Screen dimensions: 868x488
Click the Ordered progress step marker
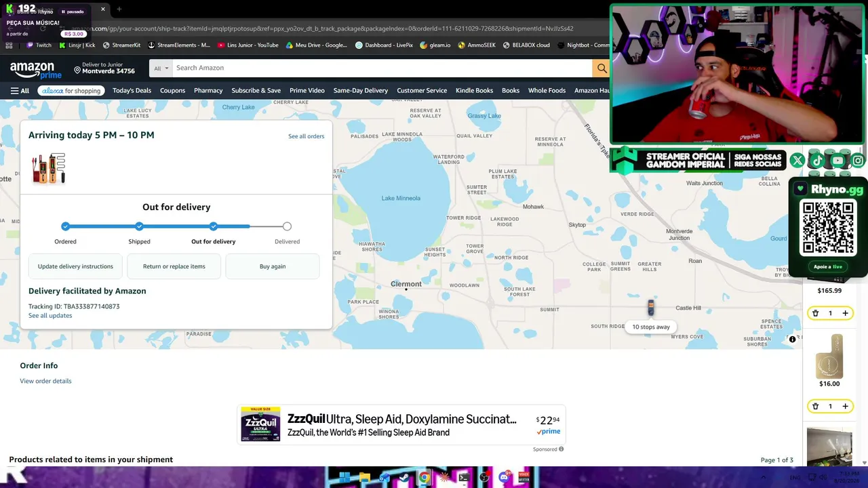pyautogui.click(x=65, y=226)
